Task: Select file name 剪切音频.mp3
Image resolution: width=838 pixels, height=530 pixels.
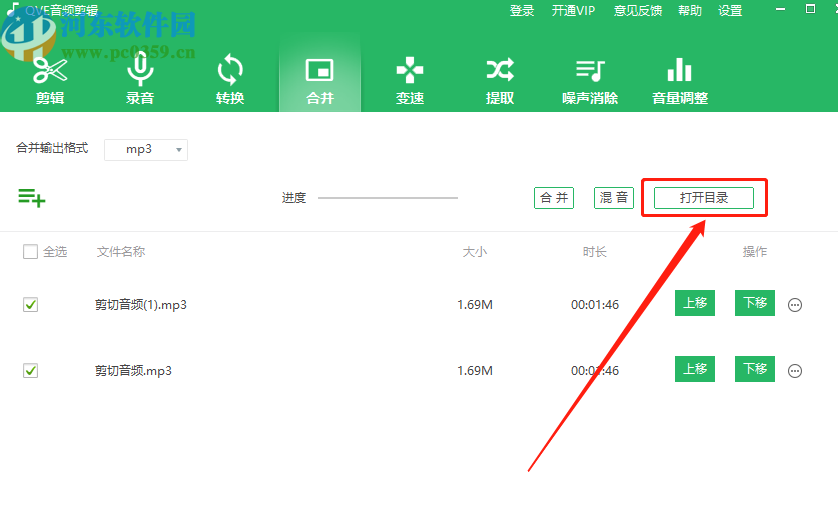Action: pyautogui.click(x=133, y=371)
